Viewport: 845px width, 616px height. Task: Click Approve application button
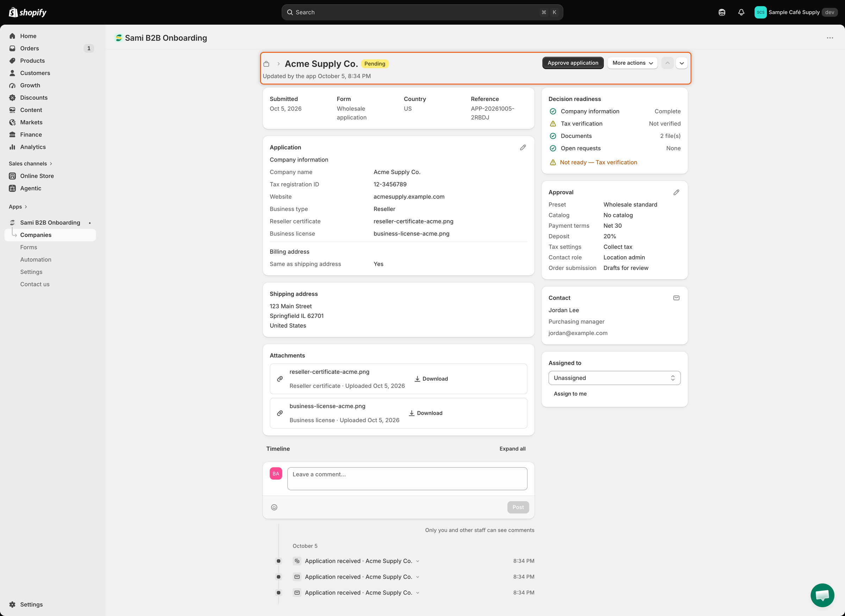(572, 63)
